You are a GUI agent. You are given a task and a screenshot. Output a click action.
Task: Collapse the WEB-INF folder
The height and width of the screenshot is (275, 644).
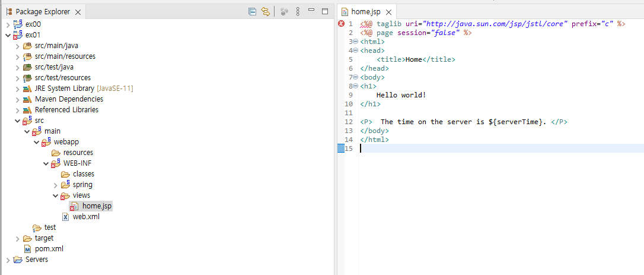coord(46,163)
